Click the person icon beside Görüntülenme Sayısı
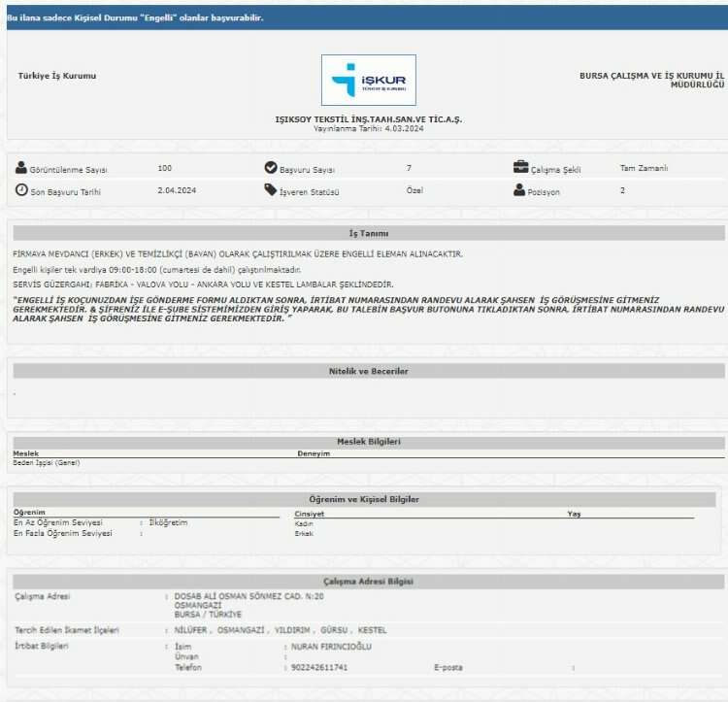Image resolution: width=728 pixels, height=702 pixels. 21,168
